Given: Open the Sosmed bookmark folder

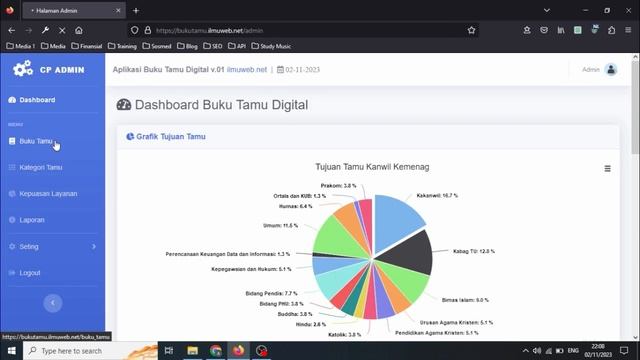Looking at the screenshot, I should (157, 46).
